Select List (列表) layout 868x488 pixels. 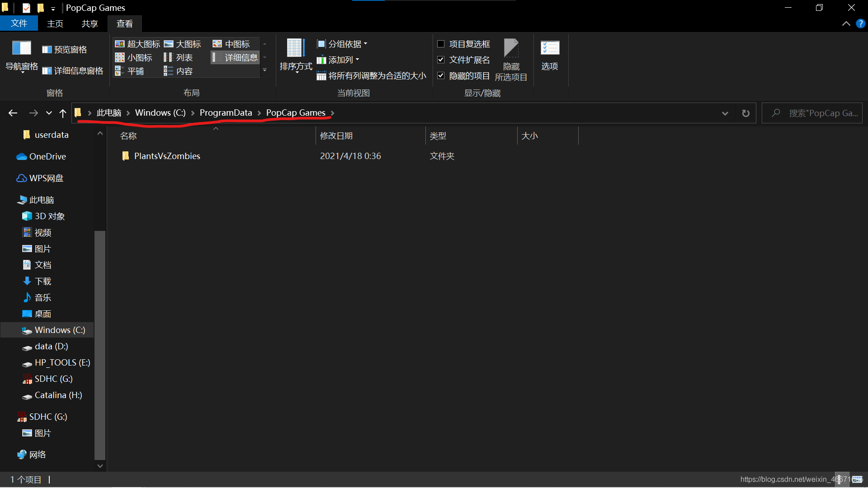tap(178, 57)
